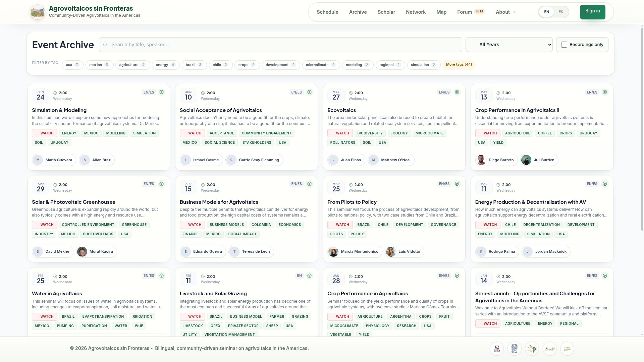The height and width of the screenshot is (362, 644).
Task: Click the Sign in button
Action: tap(593, 12)
